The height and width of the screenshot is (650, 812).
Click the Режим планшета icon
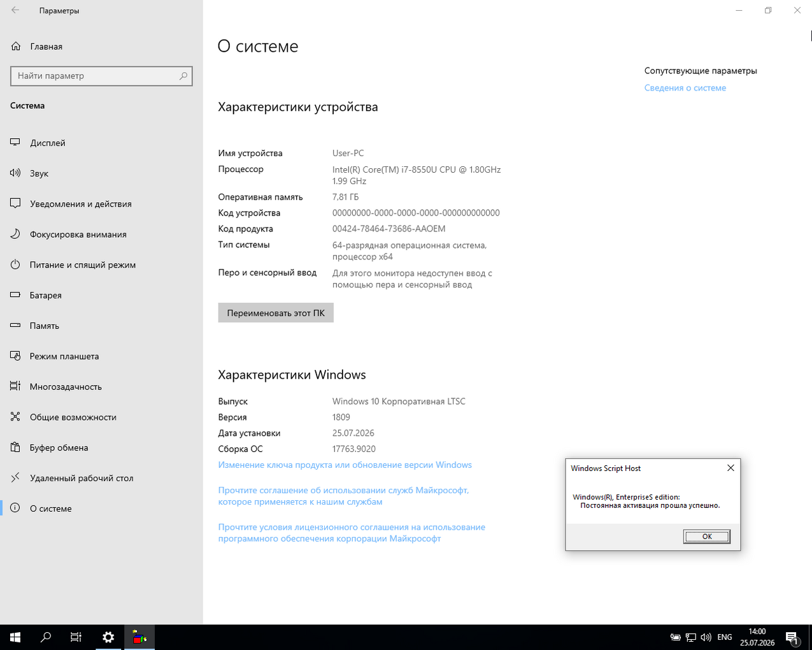[15, 356]
